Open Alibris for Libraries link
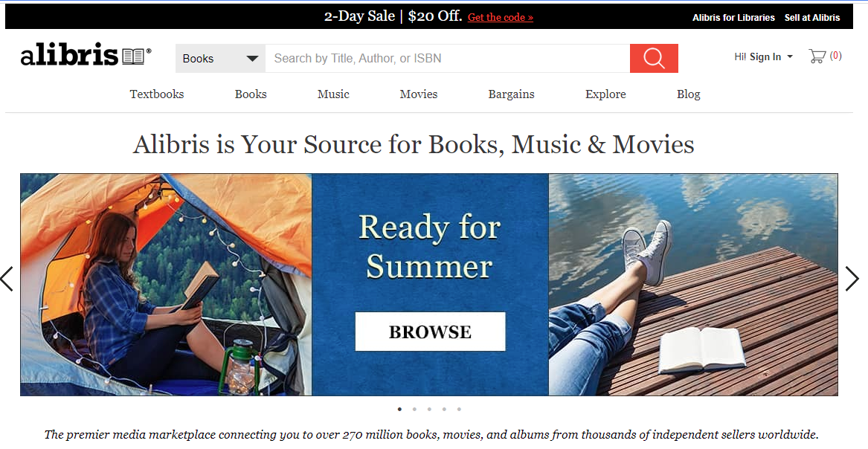The image size is (868, 449). [733, 18]
